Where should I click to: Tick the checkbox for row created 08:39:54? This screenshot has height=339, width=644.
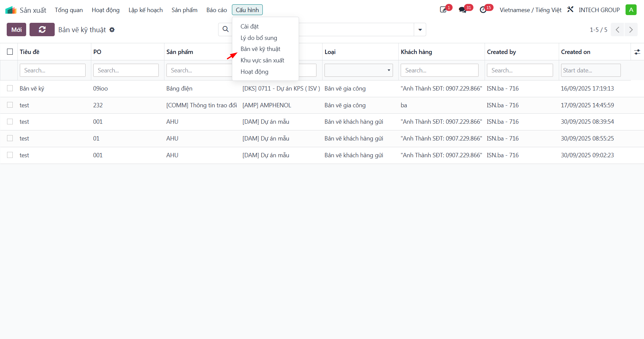point(10,121)
